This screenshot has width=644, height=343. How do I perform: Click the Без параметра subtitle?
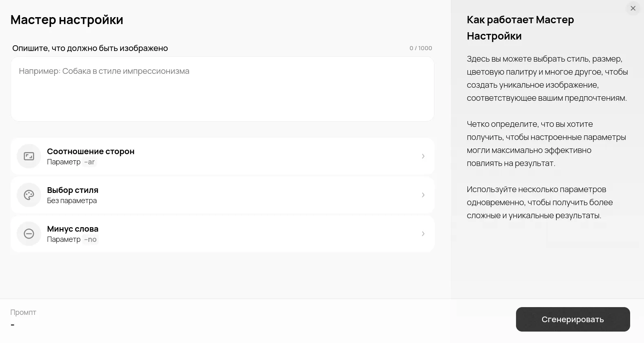pyautogui.click(x=72, y=201)
